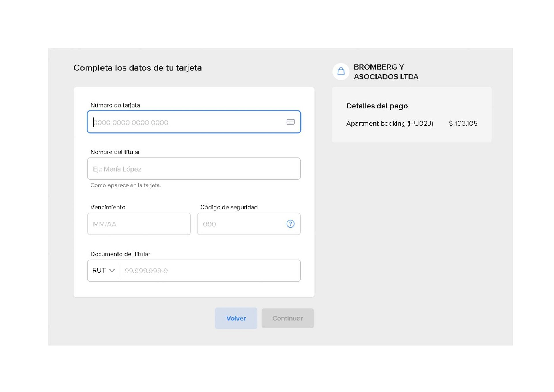The width and height of the screenshot is (554, 392).
Task: Click the Nombre del titular label
Action: tap(115, 152)
